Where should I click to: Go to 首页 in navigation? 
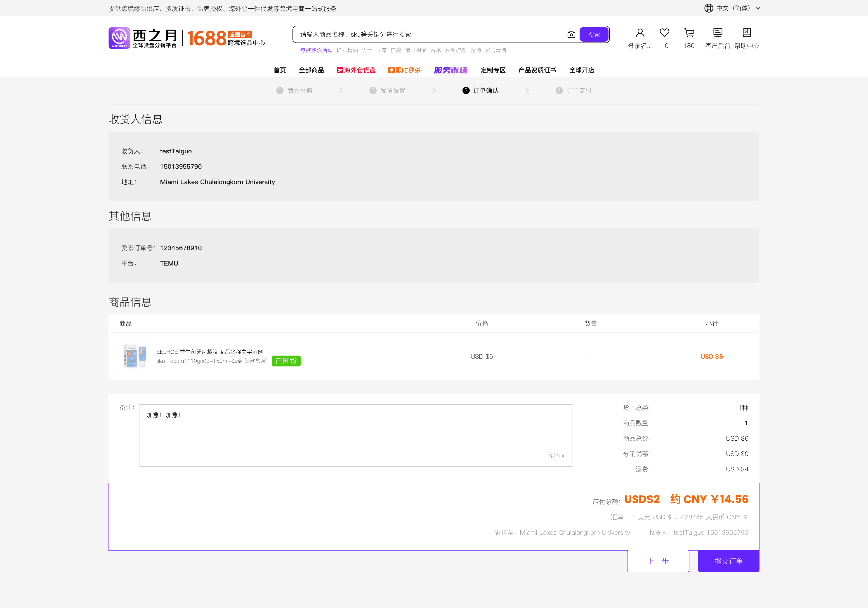point(280,70)
